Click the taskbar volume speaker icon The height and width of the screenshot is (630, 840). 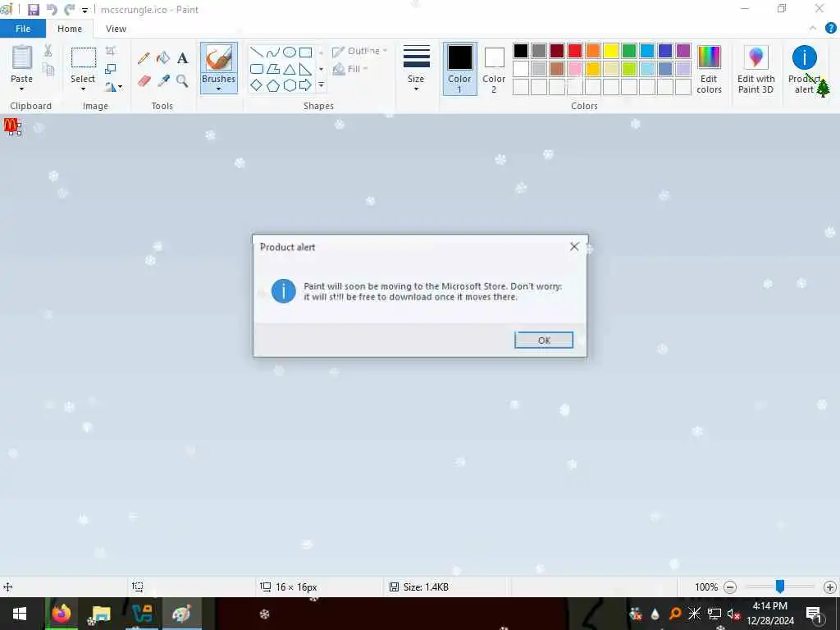(x=733, y=614)
